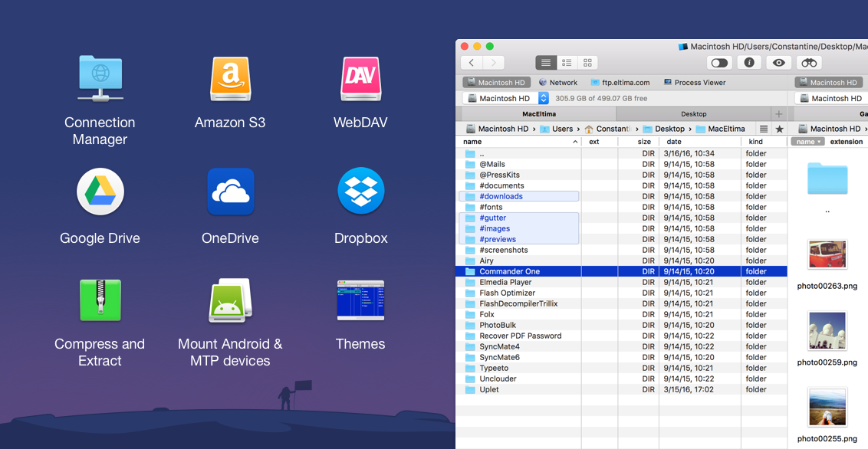
Task: Go forward with the right arrow button
Action: (493, 63)
